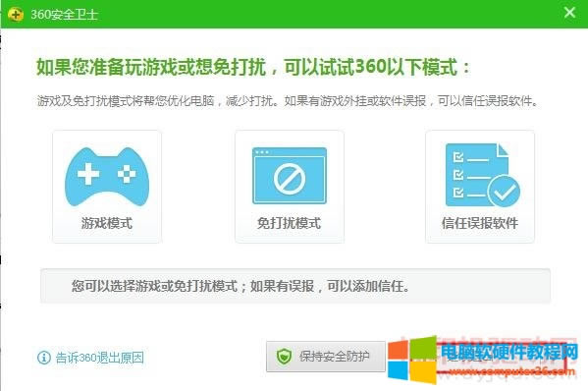This screenshot has height=391, width=588.
Task: Open the 告诉360退出原因 link
Action: pyautogui.click(x=100, y=358)
